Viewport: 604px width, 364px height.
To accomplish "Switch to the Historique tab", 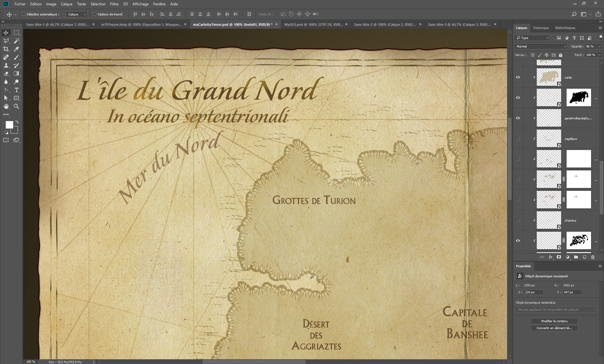I will (541, 28).
